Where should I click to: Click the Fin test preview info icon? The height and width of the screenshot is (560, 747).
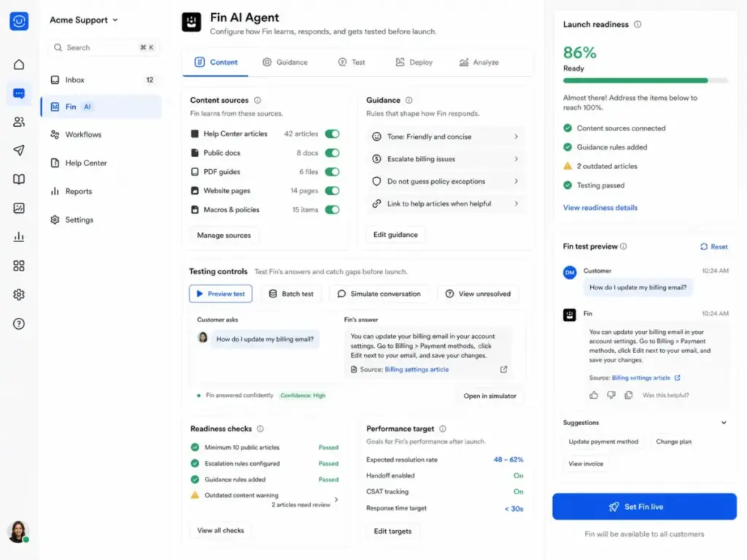623,246
